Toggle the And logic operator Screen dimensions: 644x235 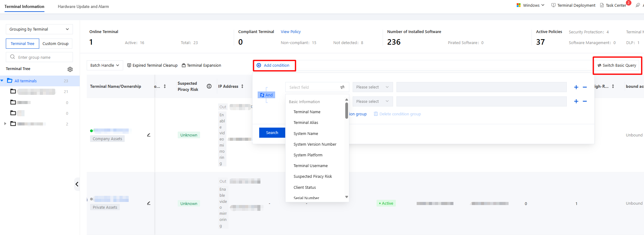coord(266,95)
